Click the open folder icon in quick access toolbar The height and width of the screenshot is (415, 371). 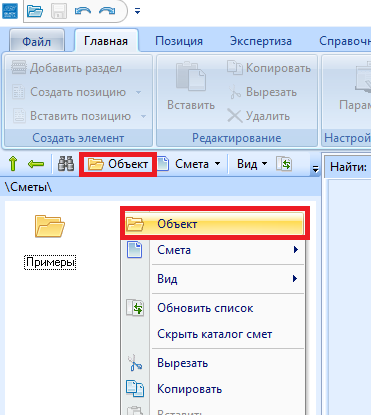tap(35, 11)
